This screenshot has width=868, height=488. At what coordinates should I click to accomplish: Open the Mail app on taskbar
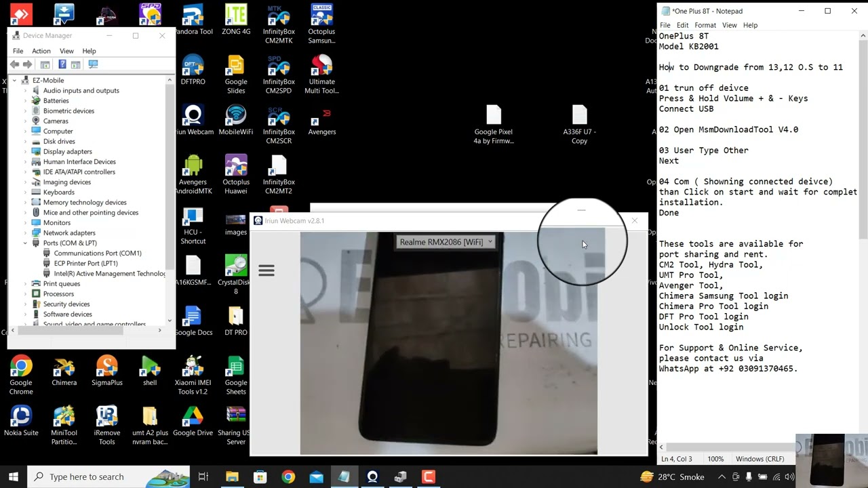point(316,476)
